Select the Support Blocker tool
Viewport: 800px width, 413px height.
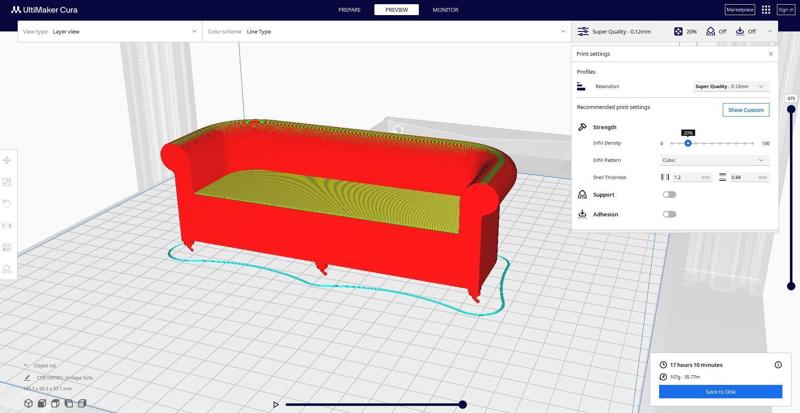click(7, 269)
